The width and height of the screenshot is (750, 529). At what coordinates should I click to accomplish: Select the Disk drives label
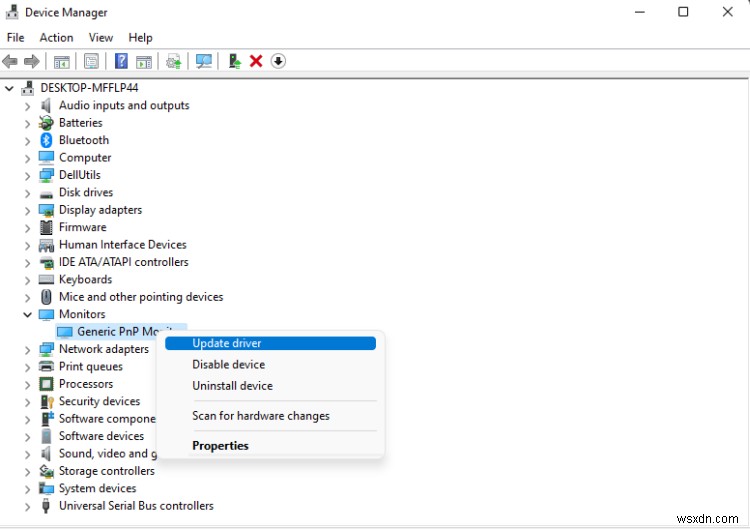86,192
